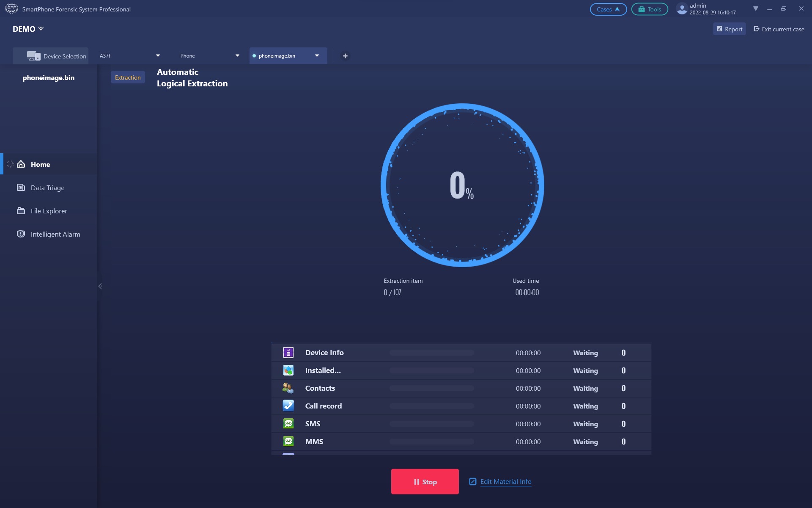This screenshot has width=812, height=508.
Task: Click the SMS extraction icon
Action: (288, 424)
